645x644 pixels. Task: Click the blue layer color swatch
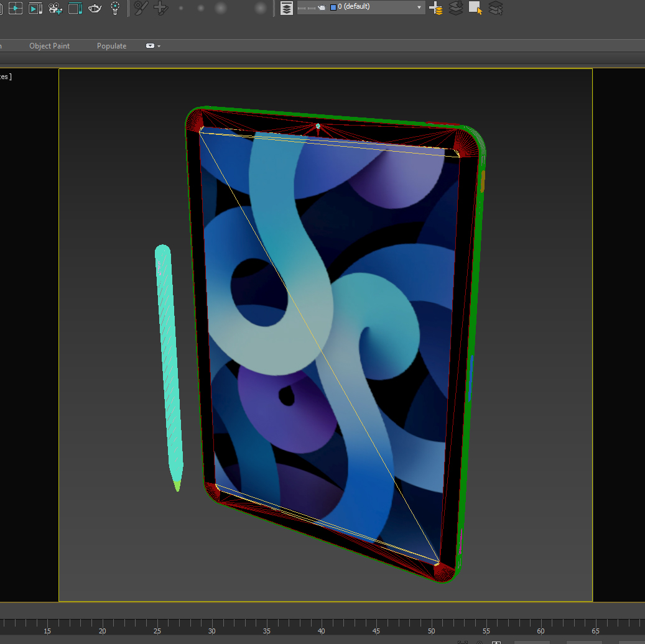pos(333,7)
